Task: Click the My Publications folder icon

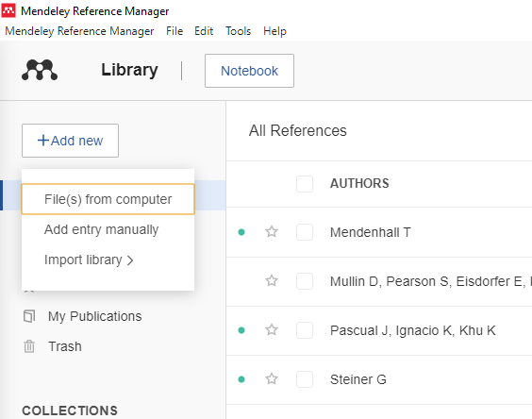Action: [x=29, y=316]
